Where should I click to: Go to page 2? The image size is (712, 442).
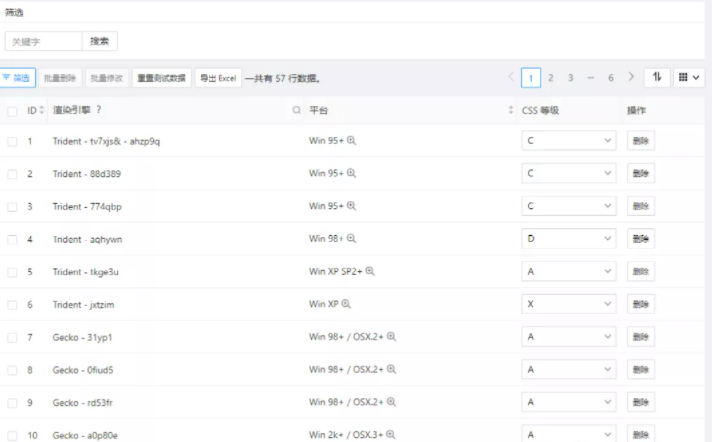point(551,78)
